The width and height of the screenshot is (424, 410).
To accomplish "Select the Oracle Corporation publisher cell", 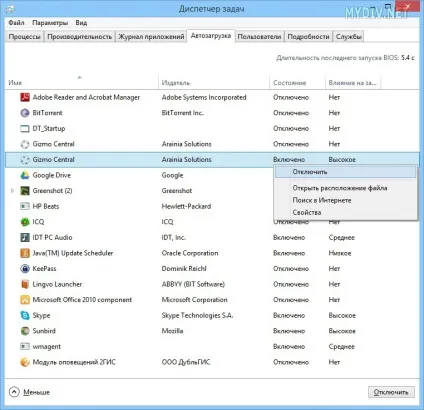I will tap(190, 253).
